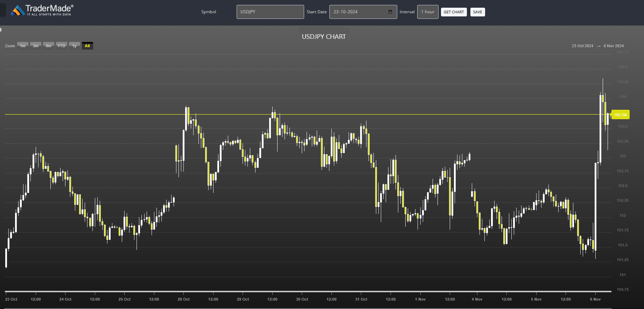The width and height of the screenshot is (644, 309).
Task: Click the 23 Oct label on time axis
Action: 11,299
